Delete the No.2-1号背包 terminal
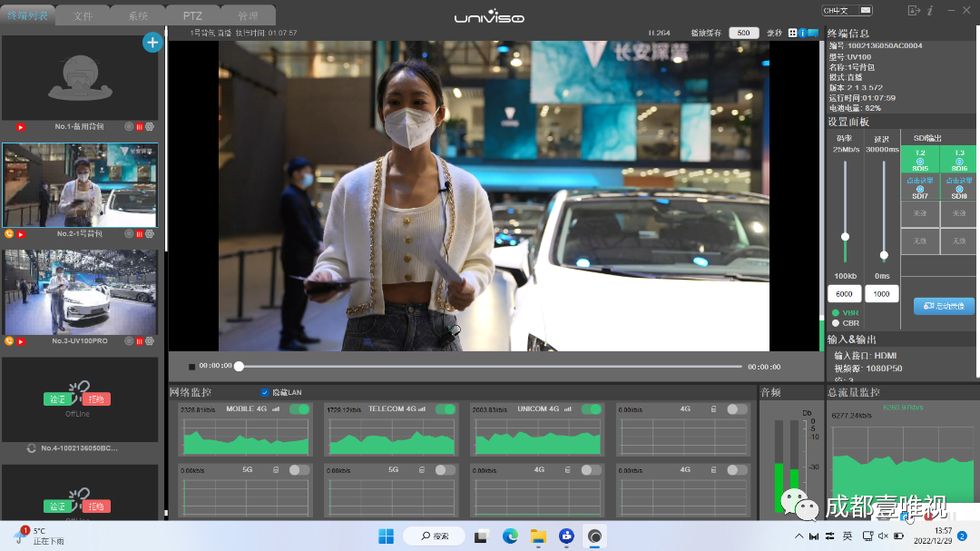 [140, 234]
